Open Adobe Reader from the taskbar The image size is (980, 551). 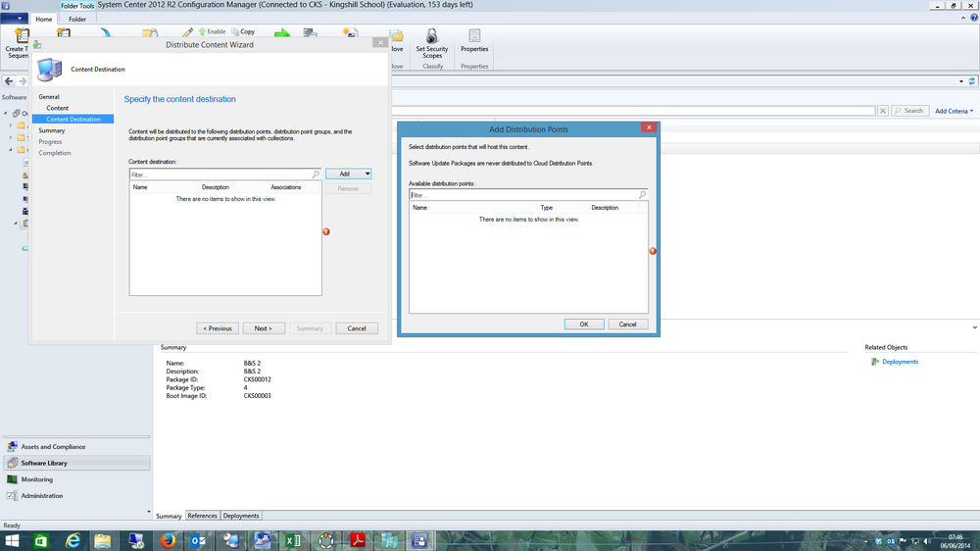coord(358,540)
